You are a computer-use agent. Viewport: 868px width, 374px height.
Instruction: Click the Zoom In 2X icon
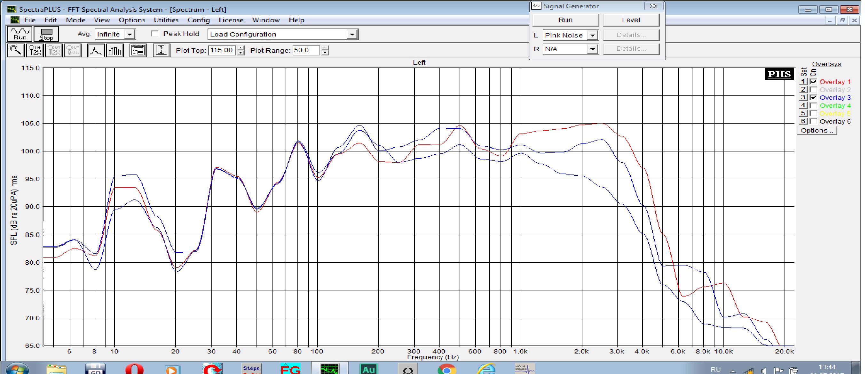pyautogui.click(x=35, y=50)
